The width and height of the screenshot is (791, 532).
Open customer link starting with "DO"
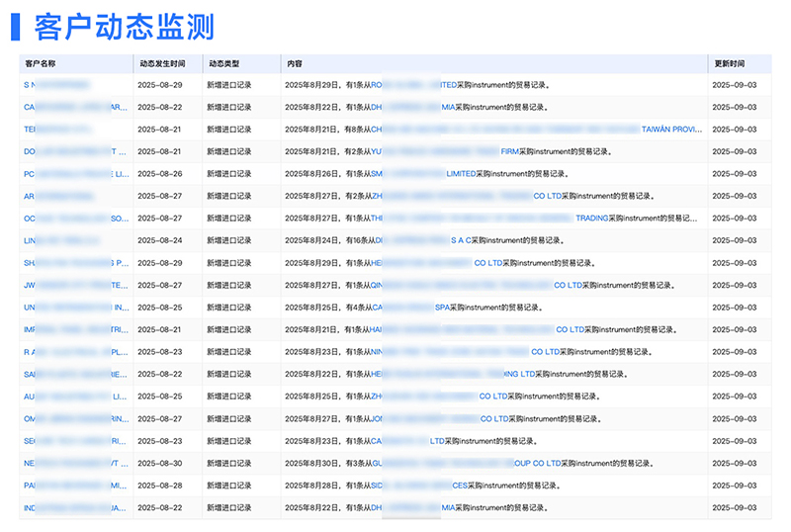pos(75,151)
